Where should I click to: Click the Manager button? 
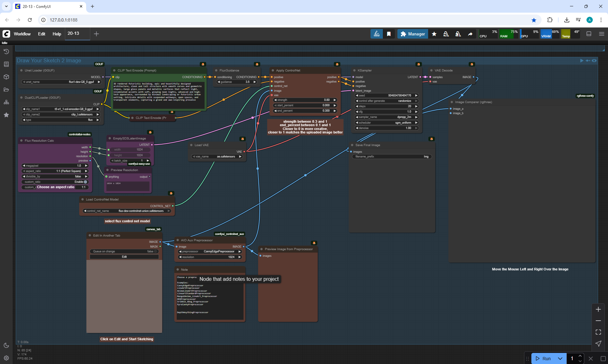(413, 34)
